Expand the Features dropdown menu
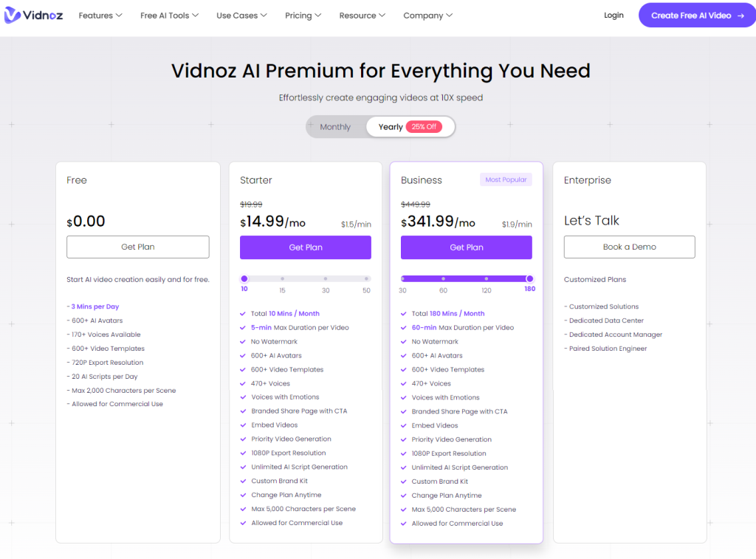 click(x=100, y=16)
